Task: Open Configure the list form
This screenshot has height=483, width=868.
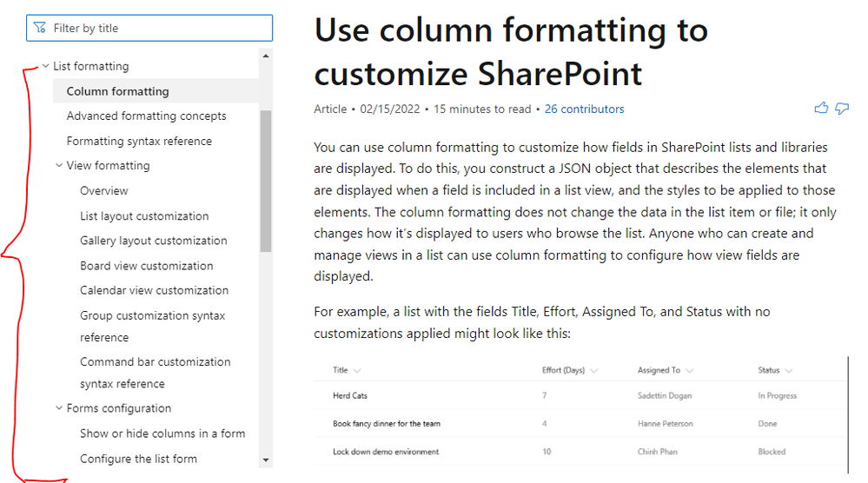Action: coord(138,459)
